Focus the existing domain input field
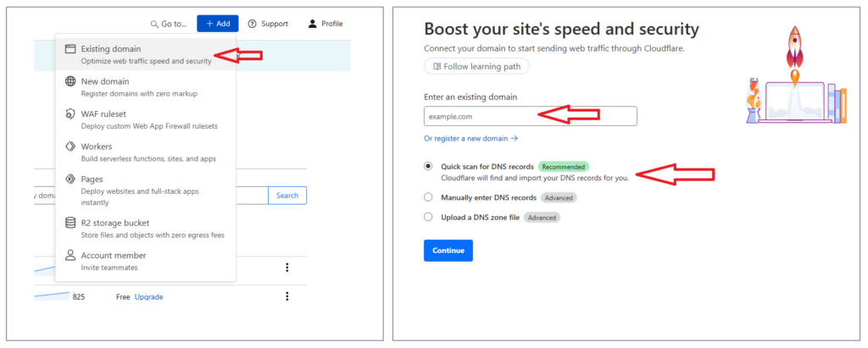The image size is (868, 348). 531,116
